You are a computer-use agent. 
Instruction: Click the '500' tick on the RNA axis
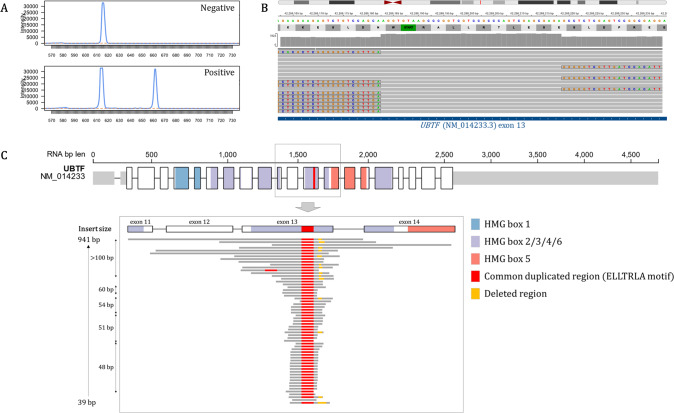coord(151,154)
